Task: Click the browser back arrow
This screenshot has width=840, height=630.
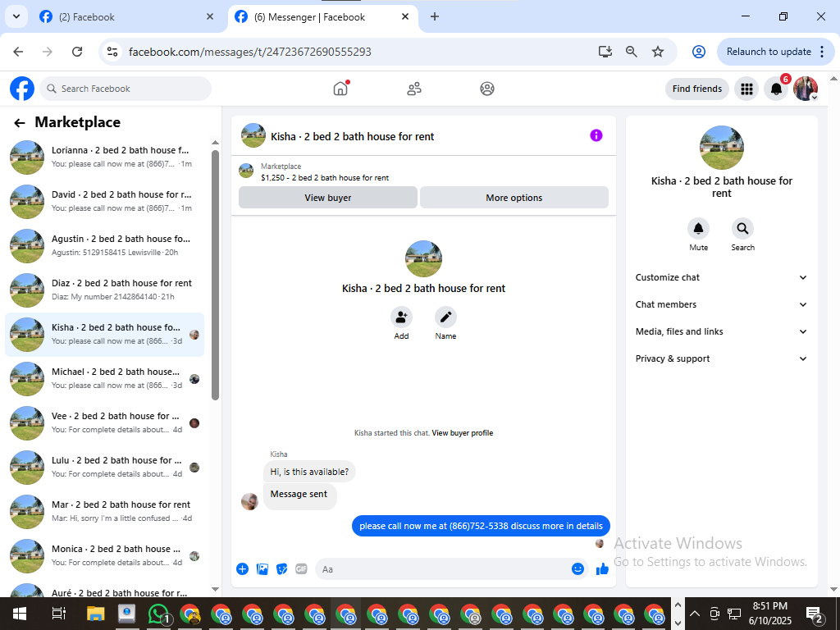Action: [18, 52]
